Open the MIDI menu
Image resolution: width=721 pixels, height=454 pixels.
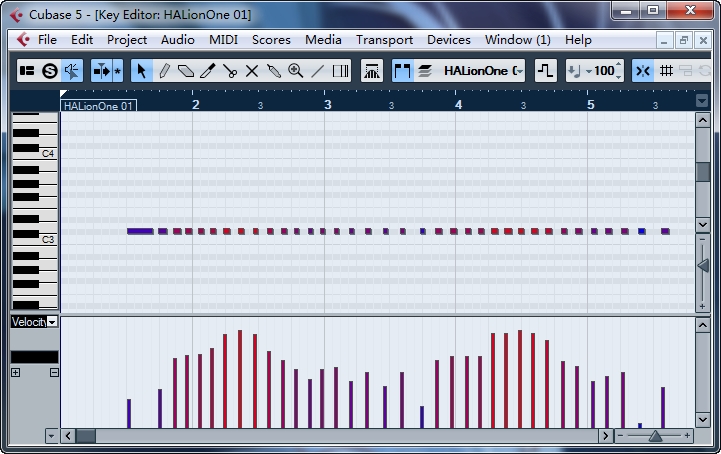[x=223, y=40]
